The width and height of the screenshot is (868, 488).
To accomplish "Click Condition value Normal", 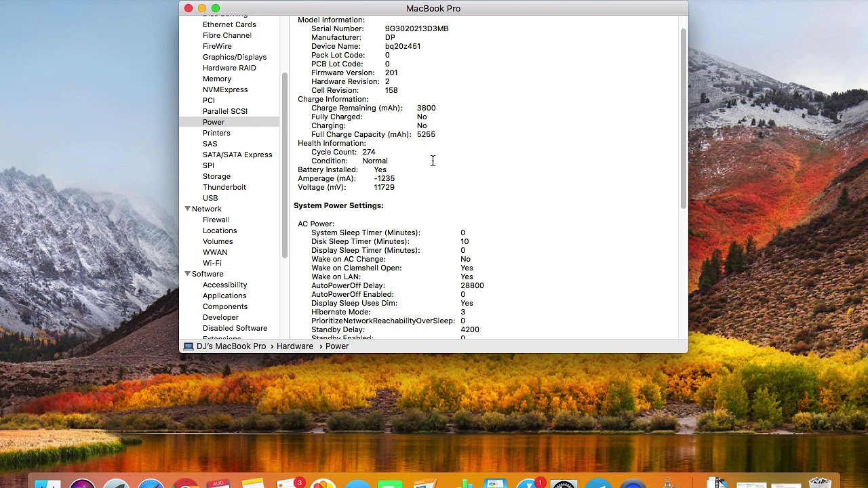I will (x=375, y=161).
